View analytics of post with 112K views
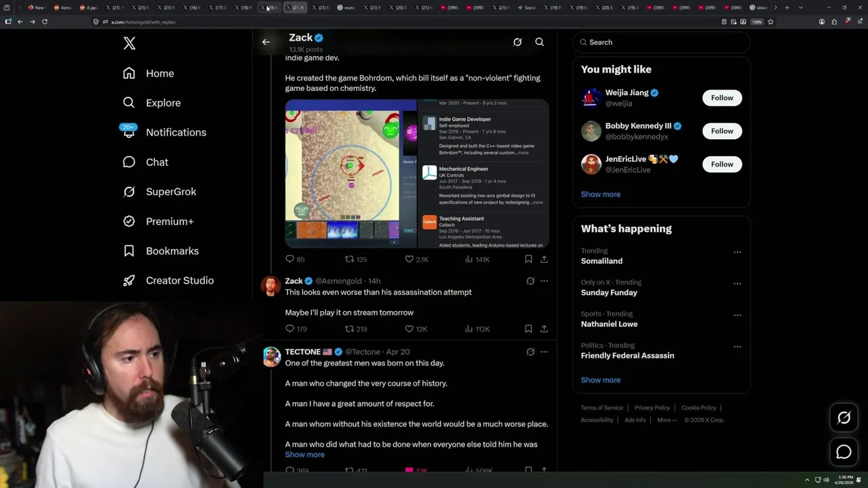This screenshot has height=488, width=868. pyautogui.click(x=477, y=329)
